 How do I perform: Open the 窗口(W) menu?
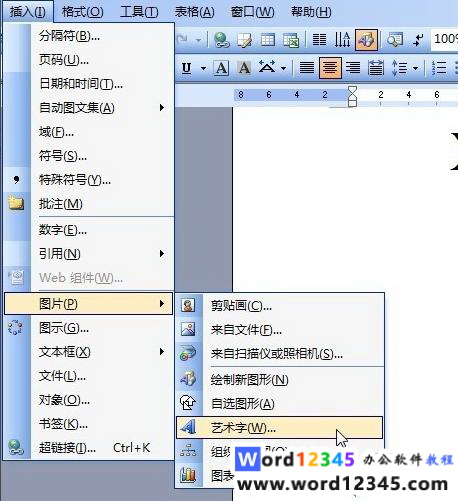252,12
